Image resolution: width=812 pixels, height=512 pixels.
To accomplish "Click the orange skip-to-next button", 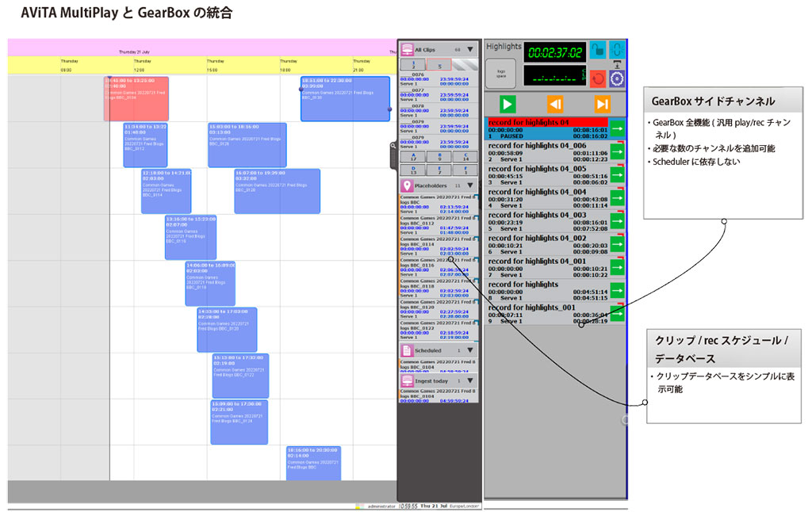I will [602, 104].
